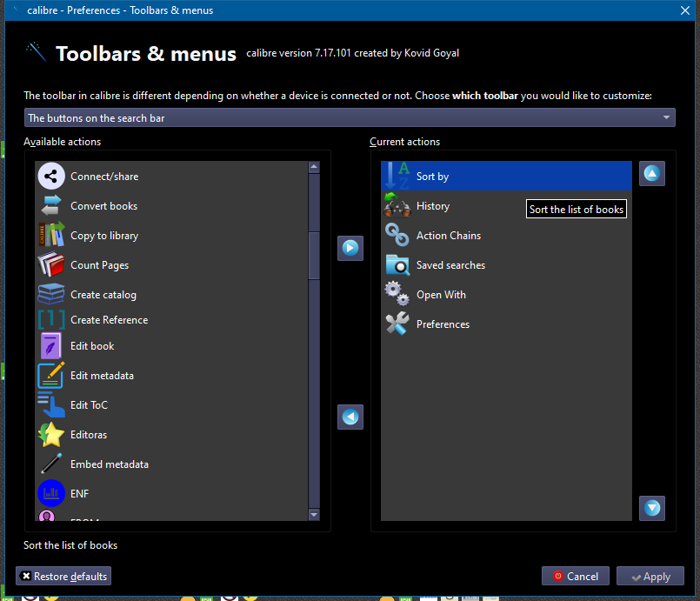Click the Create catalog icon
Screen dimensions: 700x601
[51, 294]
